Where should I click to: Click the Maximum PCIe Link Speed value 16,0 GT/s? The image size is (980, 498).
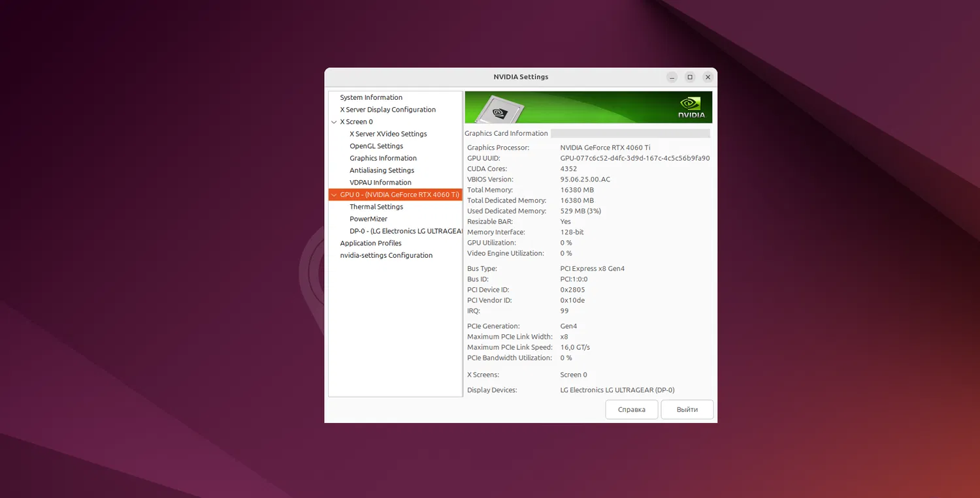click(575, 347)
